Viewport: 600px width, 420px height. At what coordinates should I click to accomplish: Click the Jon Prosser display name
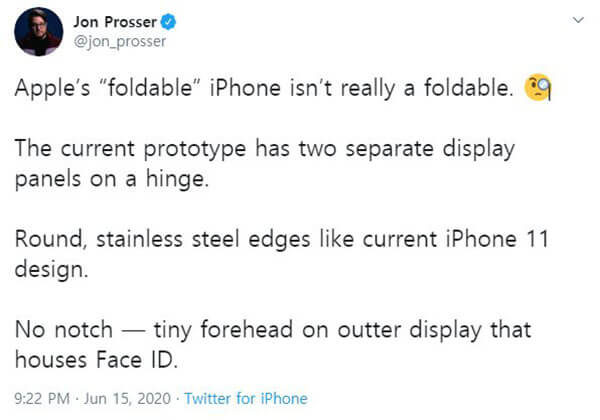[x=115, y=22]
